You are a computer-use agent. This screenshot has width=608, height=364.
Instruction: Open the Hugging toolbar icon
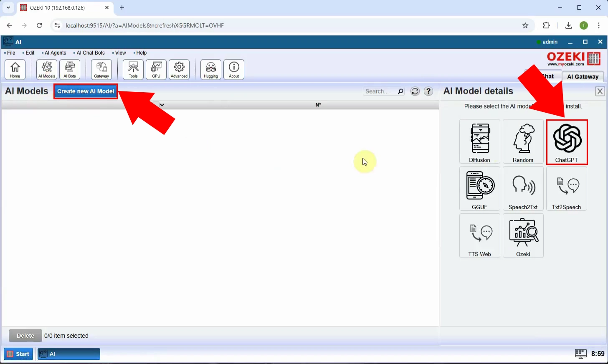click(x=211, y=69)
